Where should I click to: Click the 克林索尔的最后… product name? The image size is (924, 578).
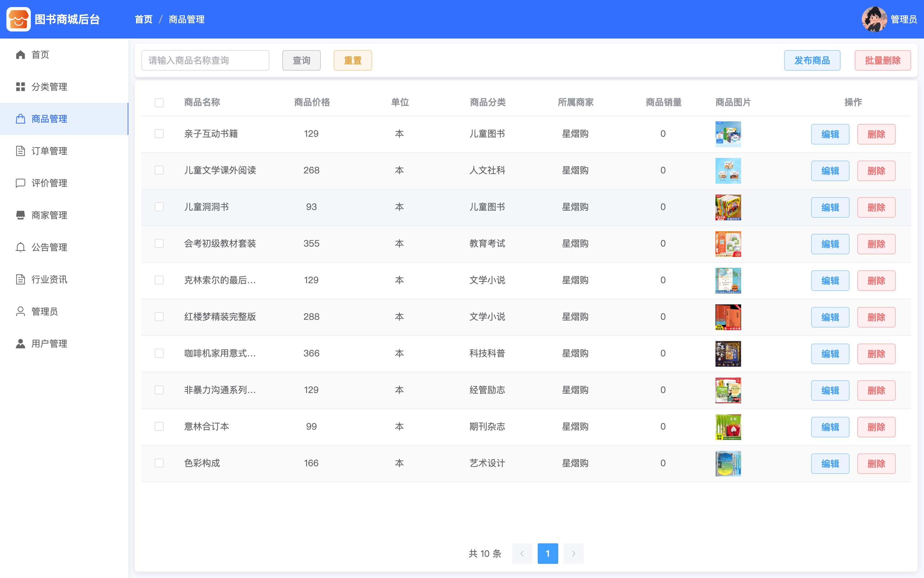[220, 280]
